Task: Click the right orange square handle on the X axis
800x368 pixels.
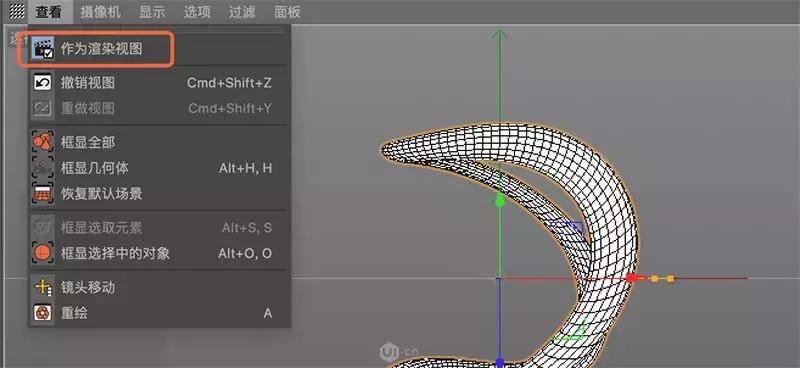Action: (x=670, y=279)
